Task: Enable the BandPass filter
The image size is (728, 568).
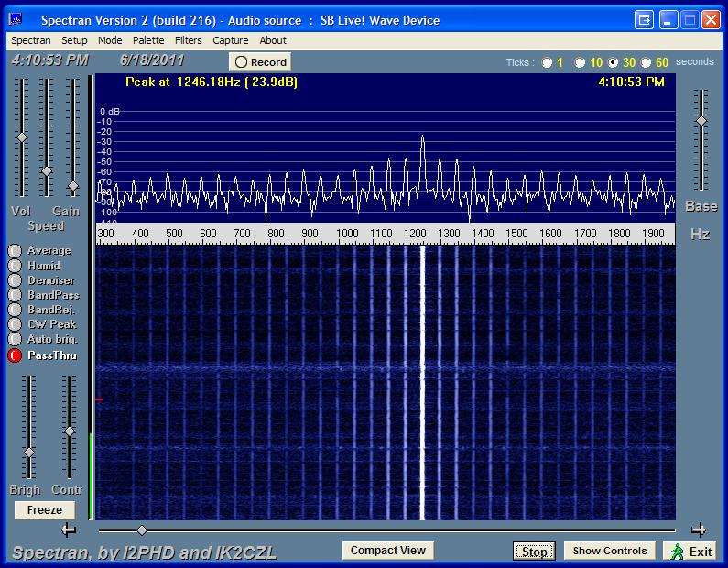Action: (x=15, y=295)
